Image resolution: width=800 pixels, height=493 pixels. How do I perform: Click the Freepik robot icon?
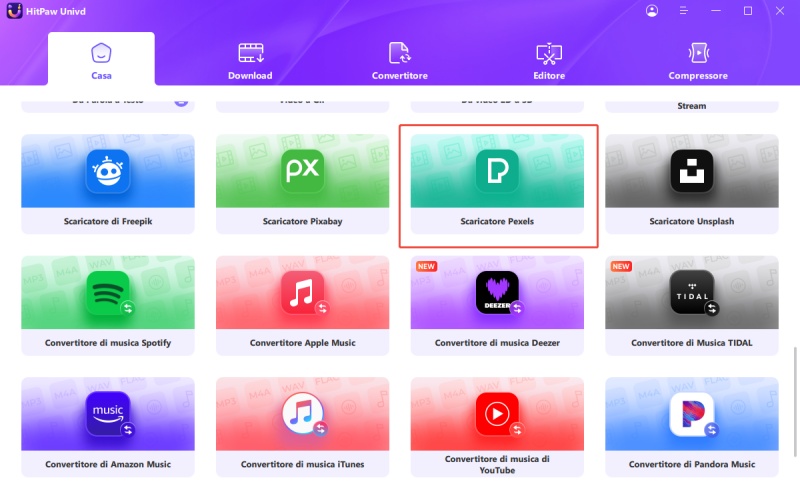(108, 171)
